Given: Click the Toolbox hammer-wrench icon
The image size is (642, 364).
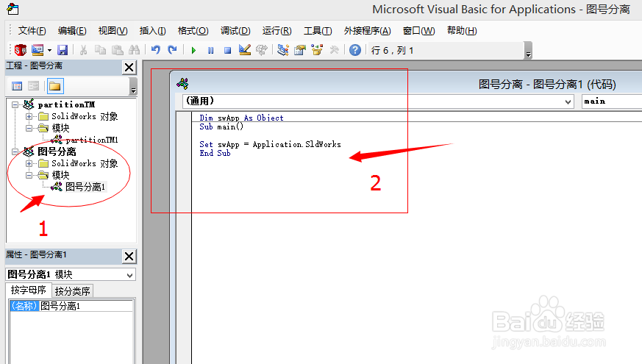Looking at the screenshot, I should (335, 50).
